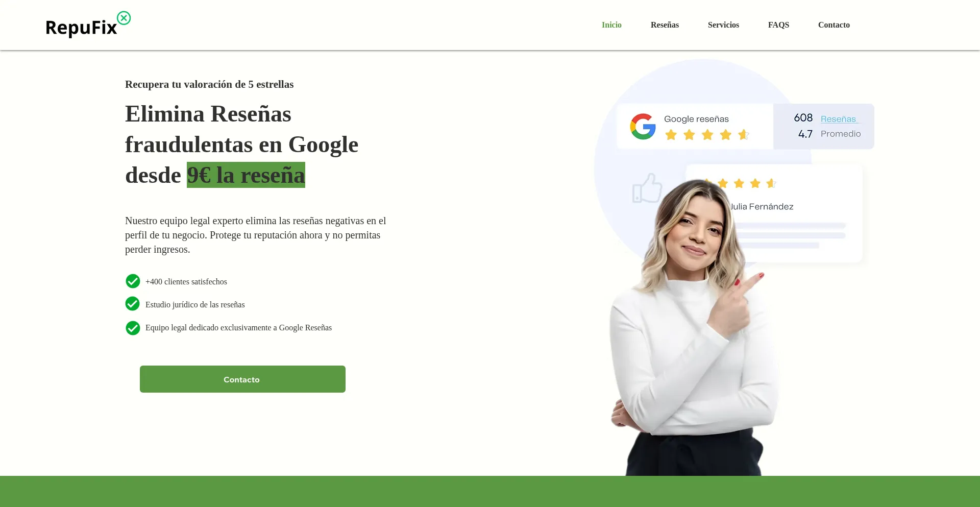Click the Google G logo icon
This screenshot has height=507, width=980.
click(643, 126)
